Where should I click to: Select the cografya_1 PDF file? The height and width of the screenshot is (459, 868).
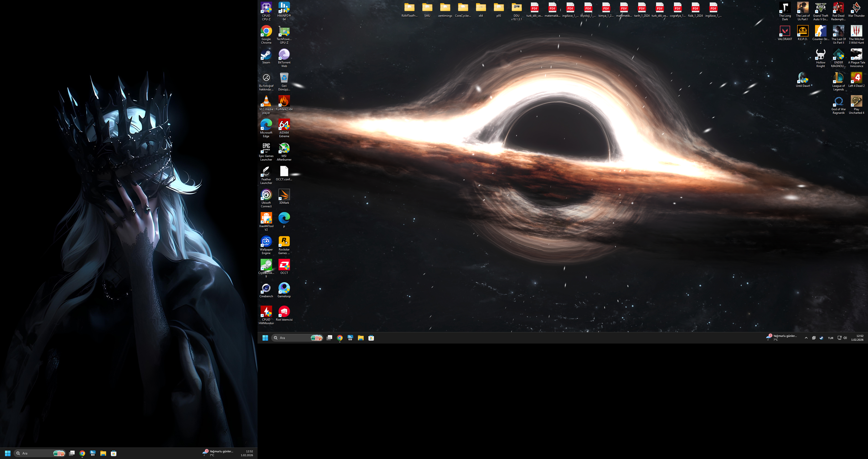click(677, 10)
